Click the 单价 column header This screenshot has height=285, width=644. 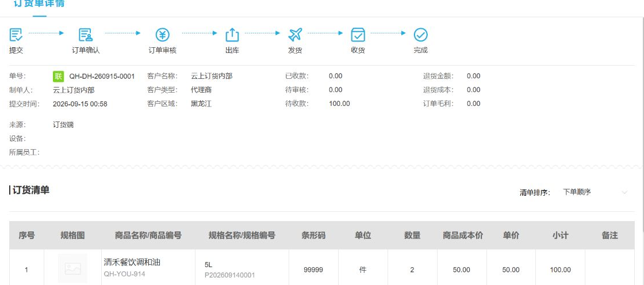[511, 235]
